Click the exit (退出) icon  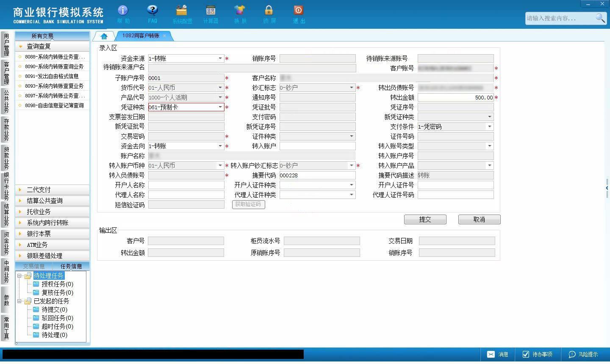pyautogui.click(x=299, y=14)
